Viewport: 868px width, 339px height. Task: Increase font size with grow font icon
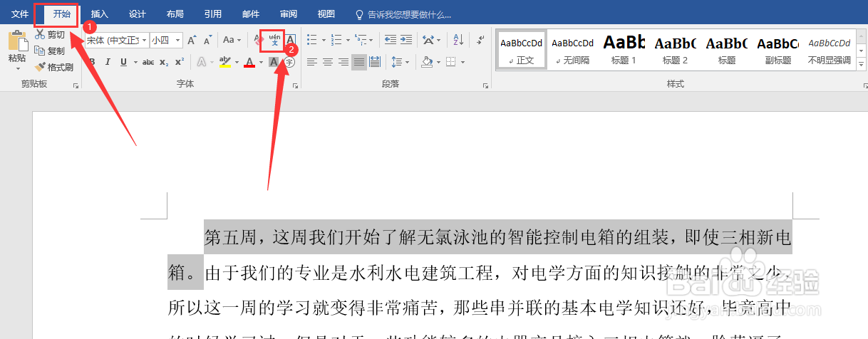pos(192,40)
